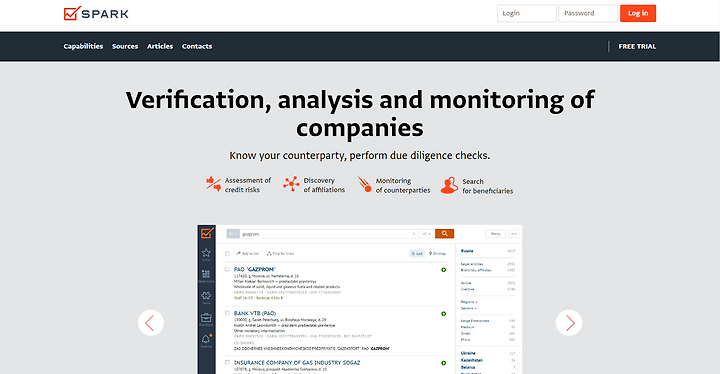This screenshot has height=374, width=720.
Task: Click the Menu button in preview
Action: tap(495, 234)
